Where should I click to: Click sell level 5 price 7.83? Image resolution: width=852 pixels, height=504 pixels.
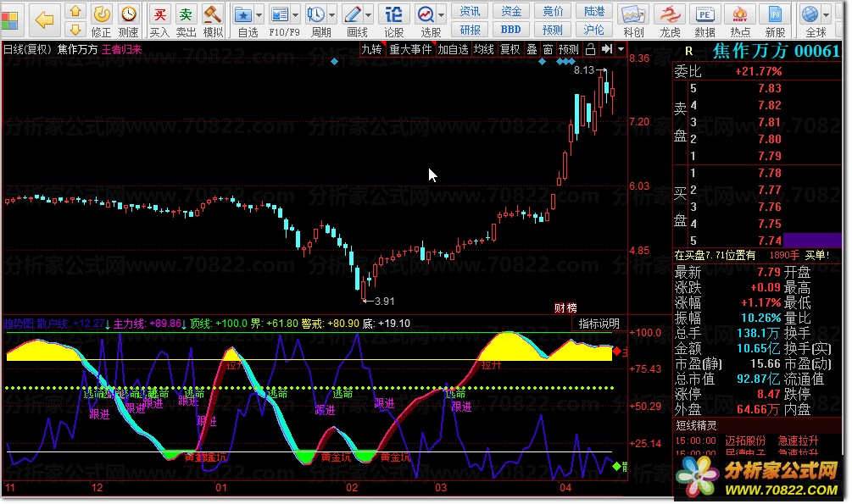(770, 88)
